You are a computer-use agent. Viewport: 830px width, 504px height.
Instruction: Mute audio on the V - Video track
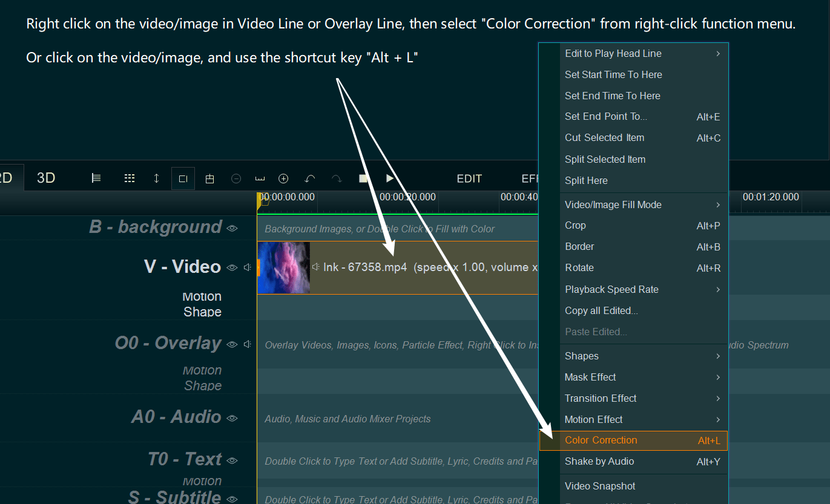click(x=247, y=267)
